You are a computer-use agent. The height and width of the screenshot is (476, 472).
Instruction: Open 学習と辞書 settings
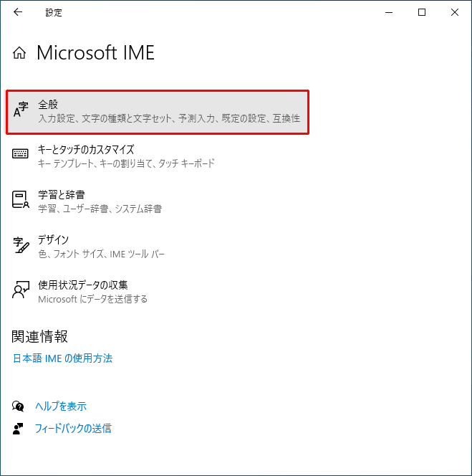coord(62,195)
